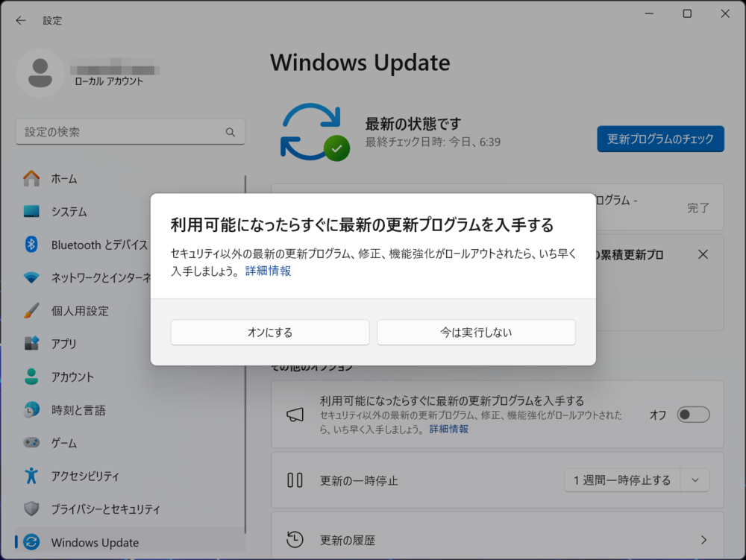
Task: Open アクセシビリティ settings
Action: (84, 476)
